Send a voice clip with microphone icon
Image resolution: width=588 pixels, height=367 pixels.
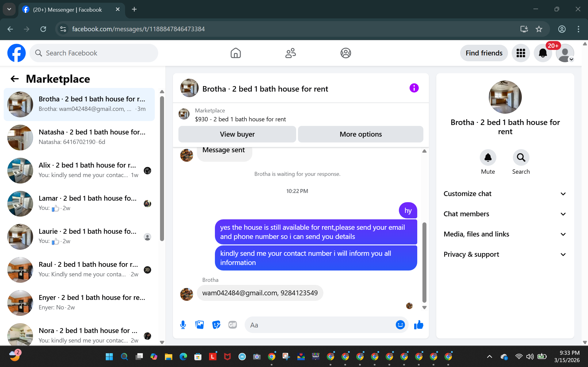click(183, 325)
